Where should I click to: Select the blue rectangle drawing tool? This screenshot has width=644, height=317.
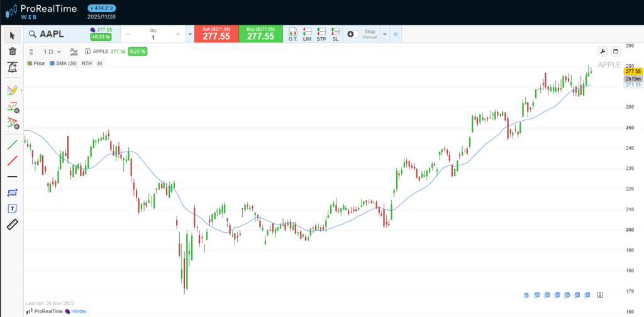pos(13,192)
